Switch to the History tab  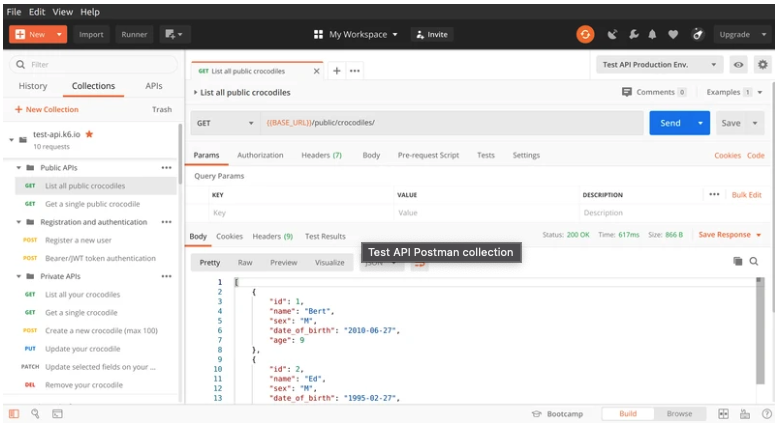click(x=33, y=86)
